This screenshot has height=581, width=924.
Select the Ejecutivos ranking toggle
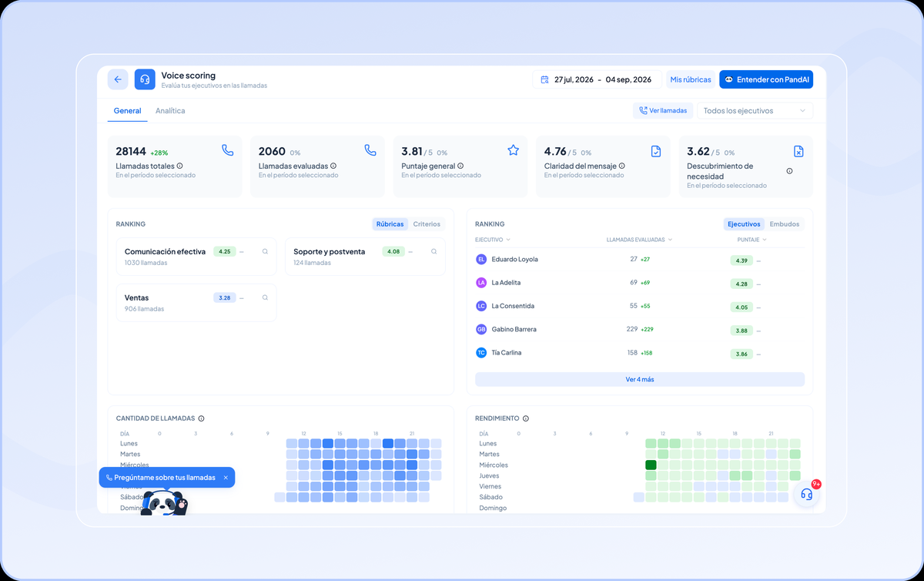(x=745, y=224)
